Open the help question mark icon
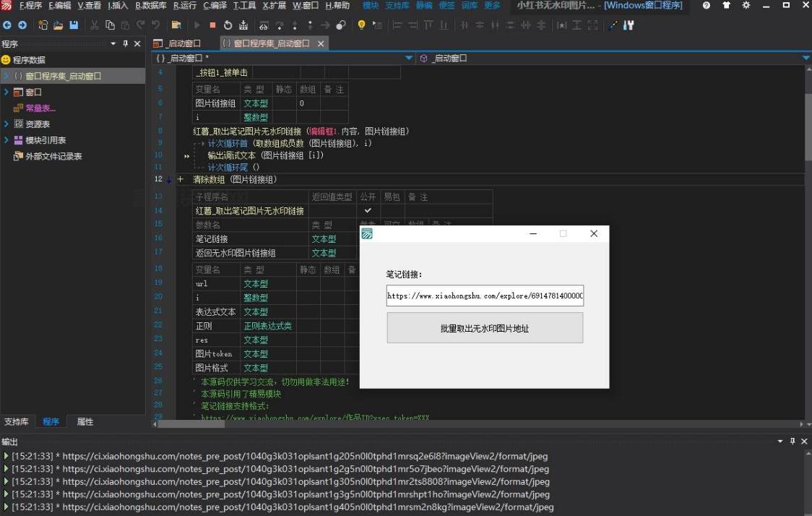Image resolution: width=812 pixels, height=516 pixels. pyautogui.click(x=707, y=5)
